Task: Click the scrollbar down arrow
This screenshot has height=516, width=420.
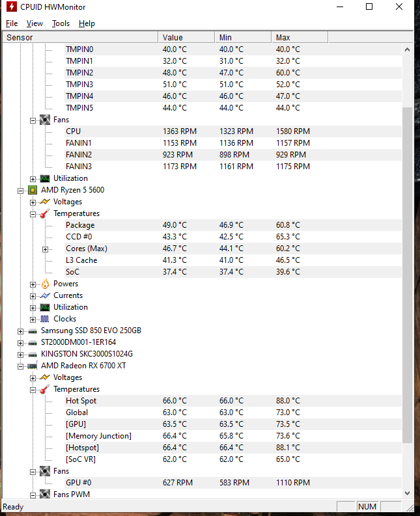Action: click(407, 493)
